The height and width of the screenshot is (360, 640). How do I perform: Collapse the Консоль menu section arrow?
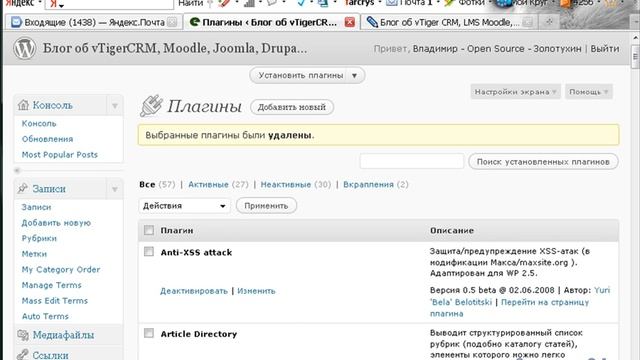115,106
